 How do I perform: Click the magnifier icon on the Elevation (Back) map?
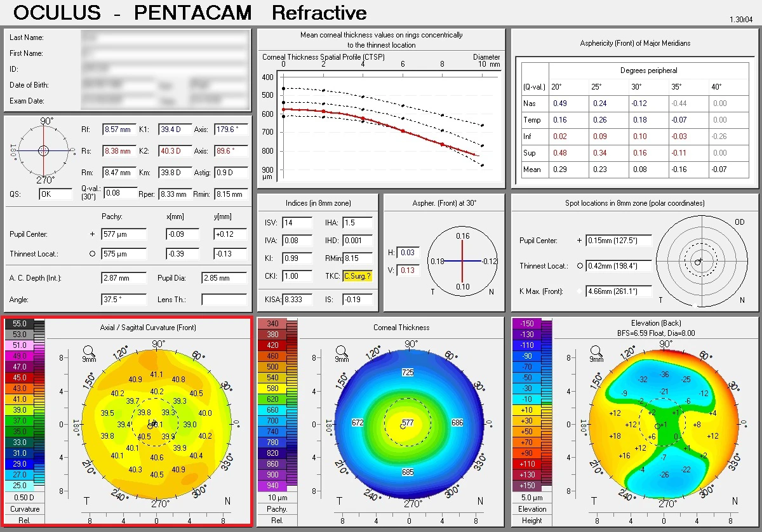click(x=597, y=350)
